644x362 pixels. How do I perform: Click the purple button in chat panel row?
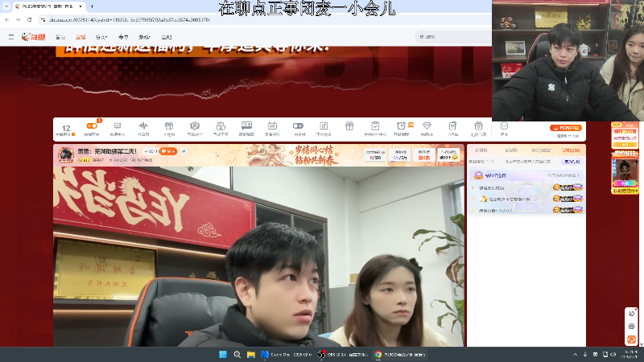[572, 162]
